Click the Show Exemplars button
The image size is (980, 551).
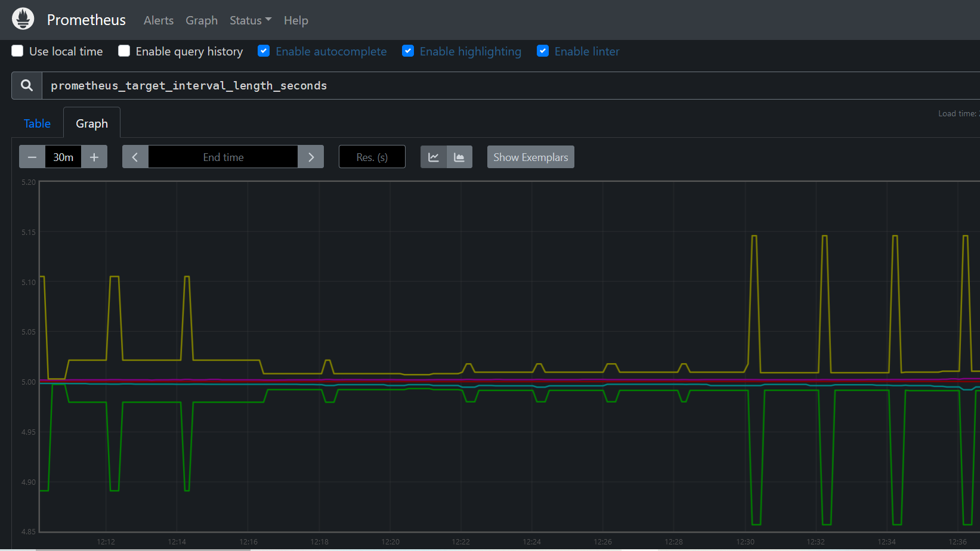pyautogui.click(x=531, y=157)
